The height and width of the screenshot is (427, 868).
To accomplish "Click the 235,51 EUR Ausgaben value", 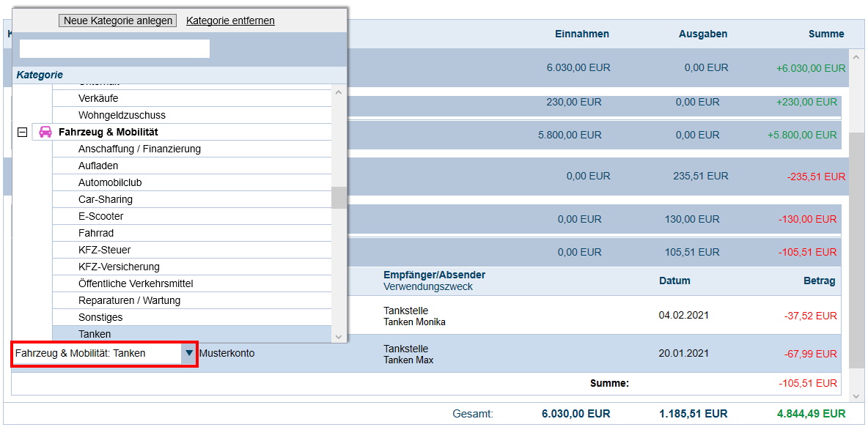I will pyautogui.click(x=701, y=176).
